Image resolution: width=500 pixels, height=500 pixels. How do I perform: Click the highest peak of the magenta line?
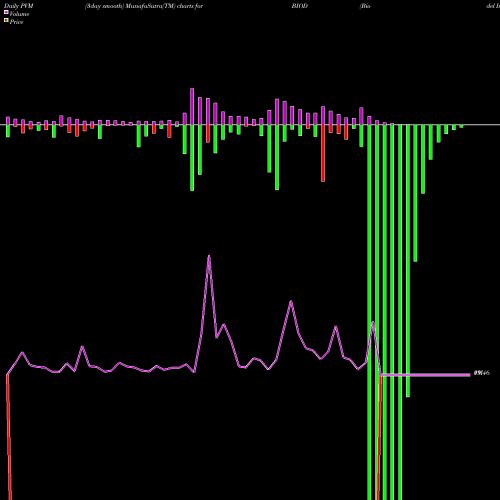tap(209, 256)
